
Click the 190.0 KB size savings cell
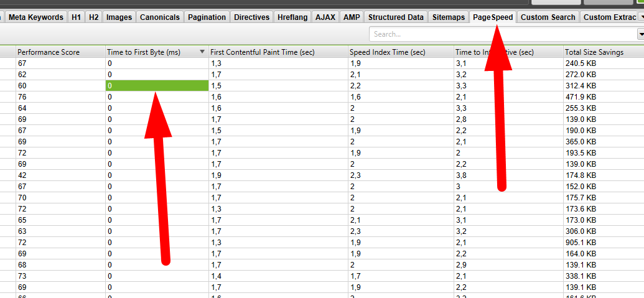pyautogui.click(x=604, y=131)
